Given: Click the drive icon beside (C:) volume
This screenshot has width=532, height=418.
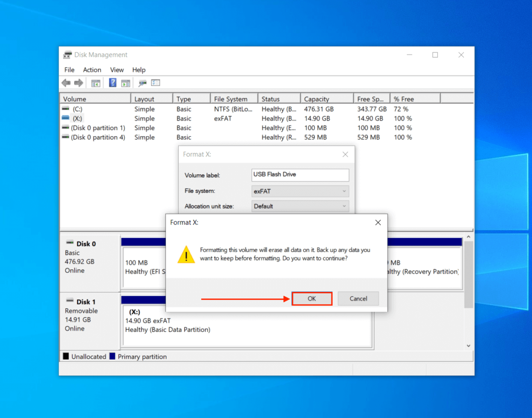Looking at the screenshot, I should pyautogui.click(x=65, y=109).
